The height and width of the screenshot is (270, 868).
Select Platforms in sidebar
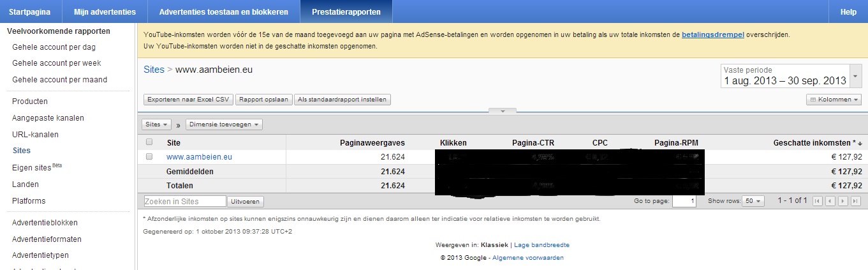29,201
